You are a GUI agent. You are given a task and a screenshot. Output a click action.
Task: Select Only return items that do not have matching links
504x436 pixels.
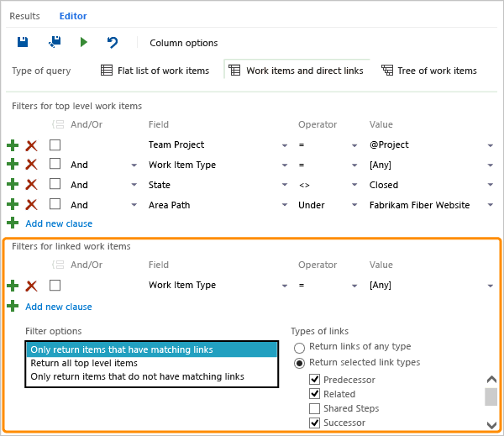point(151,376)
